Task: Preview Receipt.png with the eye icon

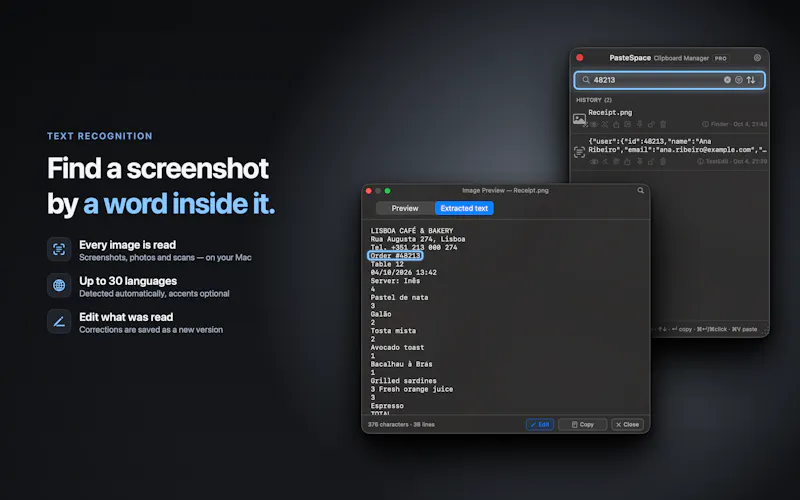Action: pyautogui.click(x=594, y=124)
